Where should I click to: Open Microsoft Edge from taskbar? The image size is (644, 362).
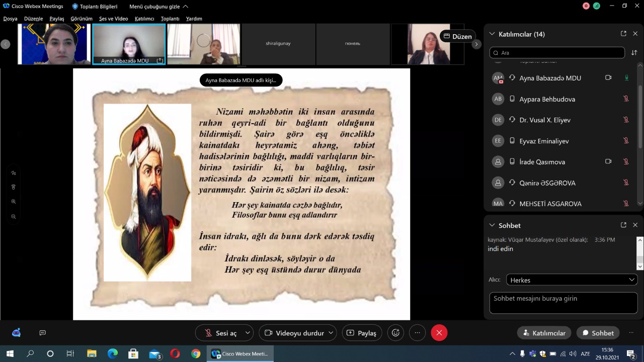[113, 354]
